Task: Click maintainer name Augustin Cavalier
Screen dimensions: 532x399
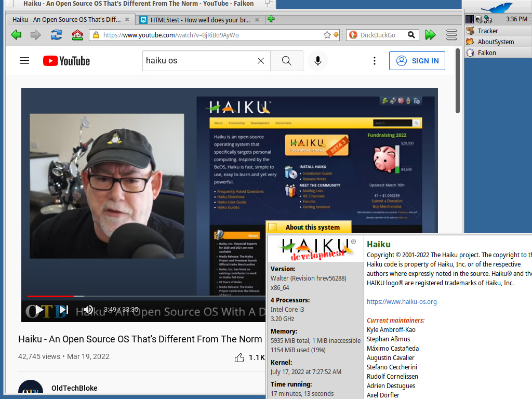Action: tap(391, 357)
